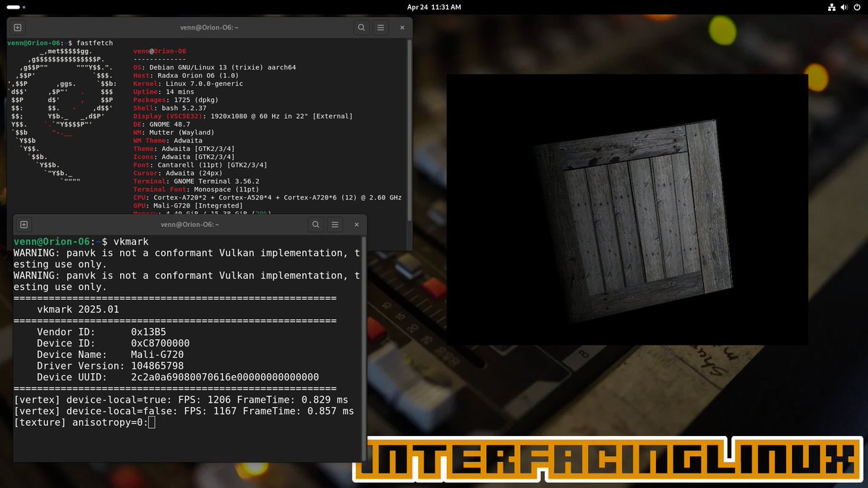Click the 'Vendor ID: 0x13B5' line
The image size is (868, 488).
tap(101, 332)
